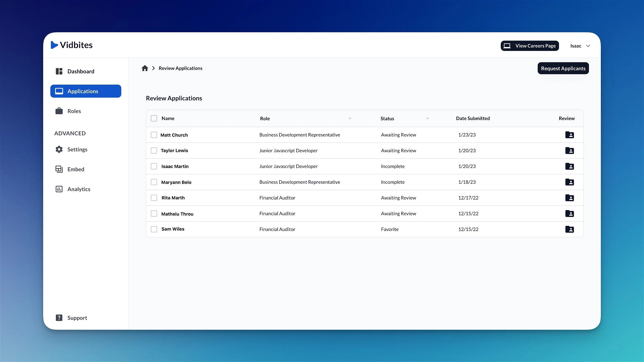Viewport: 644px width, 362px height.
Task: Open review profile for Maryann Belo
Action: click(x=569, y=182)
